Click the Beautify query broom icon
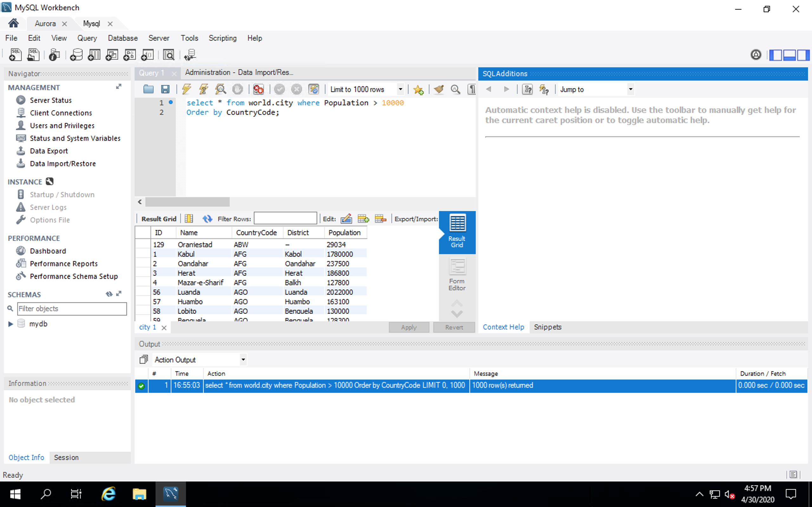This screenshot has height=507, width=812. tap(439, 89)
